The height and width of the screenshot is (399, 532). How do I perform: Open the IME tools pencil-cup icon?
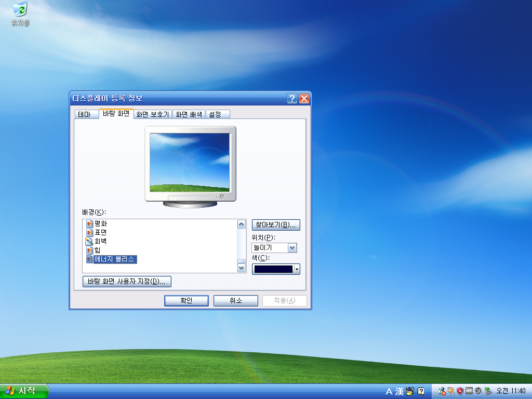410,391
